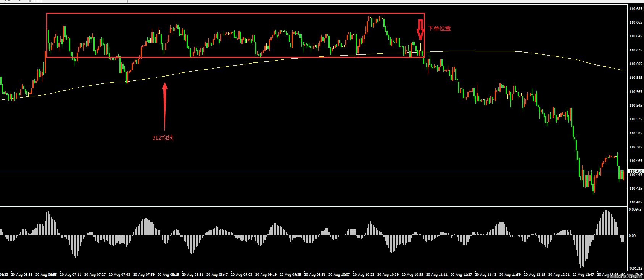
Task: Click the 110.585 price axis label
Action: (636, 78)
